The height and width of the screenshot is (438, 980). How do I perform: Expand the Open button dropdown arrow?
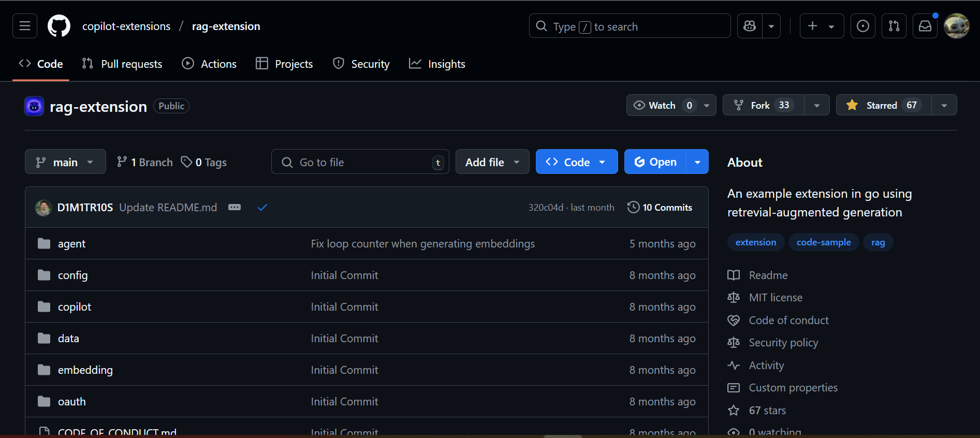click(x=697, y=162)
